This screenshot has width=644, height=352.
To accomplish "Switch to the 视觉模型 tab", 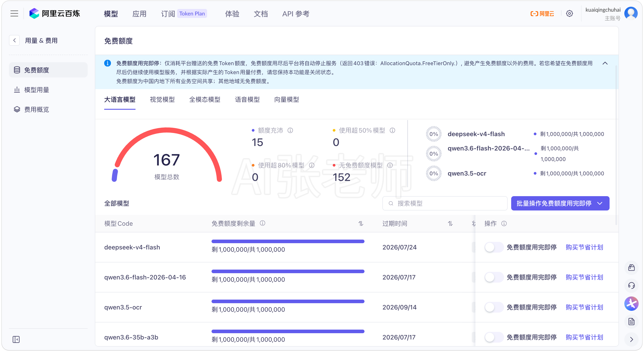I will 162,99.
